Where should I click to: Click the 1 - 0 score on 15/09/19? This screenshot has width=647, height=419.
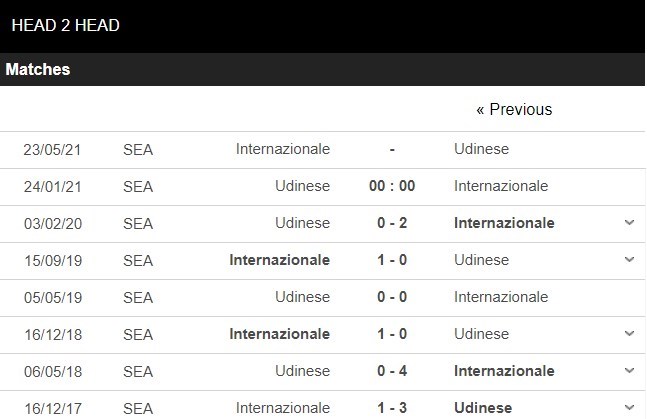[391, 260]
